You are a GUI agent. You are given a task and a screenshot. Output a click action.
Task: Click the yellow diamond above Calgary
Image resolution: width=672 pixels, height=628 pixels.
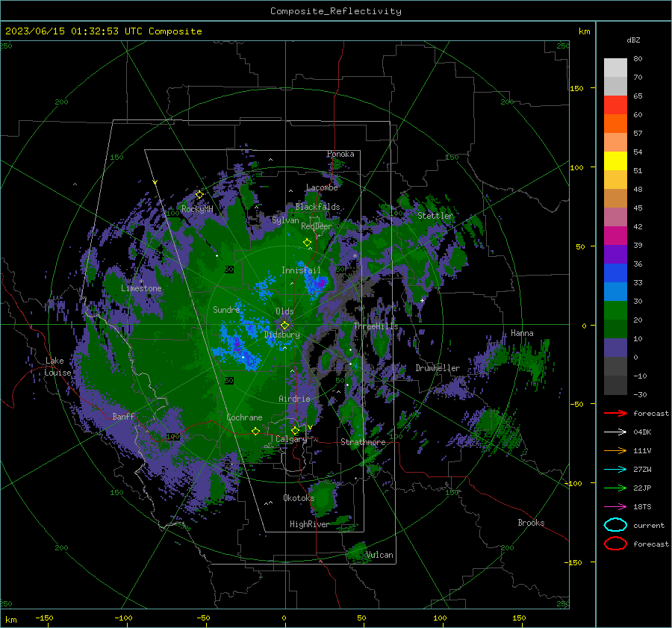pos(295,430)
